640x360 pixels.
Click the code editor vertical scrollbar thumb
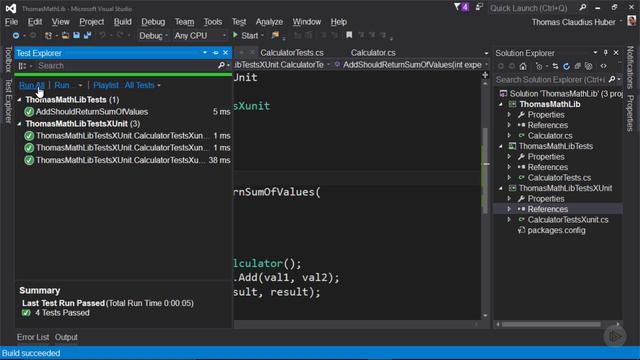[485, 171]
